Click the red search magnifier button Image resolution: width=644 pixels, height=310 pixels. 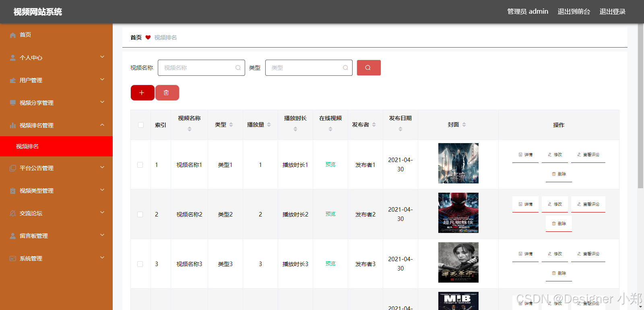coord(369,68)
